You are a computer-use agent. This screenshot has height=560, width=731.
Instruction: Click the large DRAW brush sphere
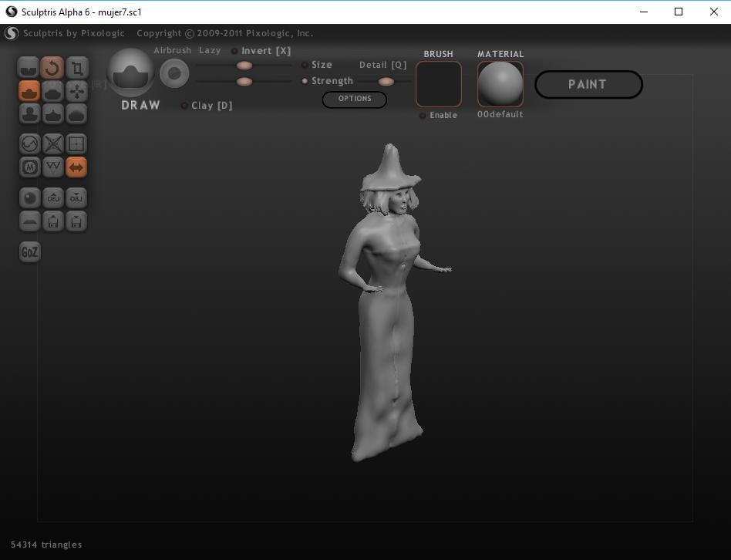130,73
